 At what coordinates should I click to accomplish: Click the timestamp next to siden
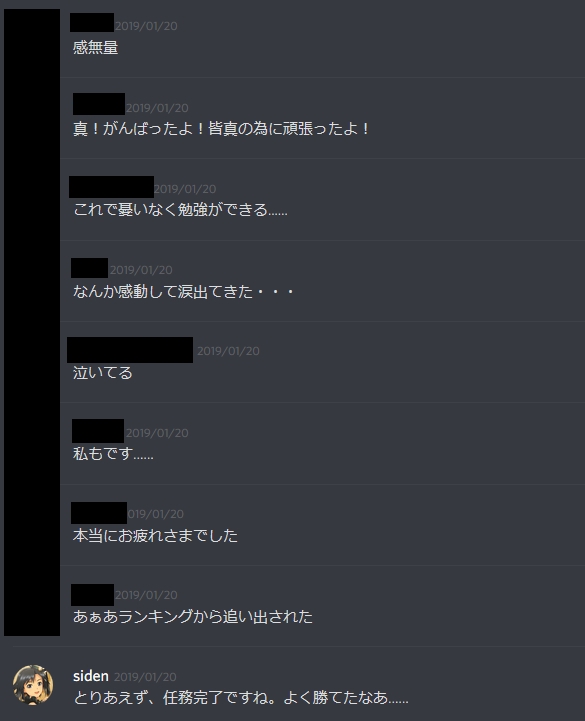145,677
